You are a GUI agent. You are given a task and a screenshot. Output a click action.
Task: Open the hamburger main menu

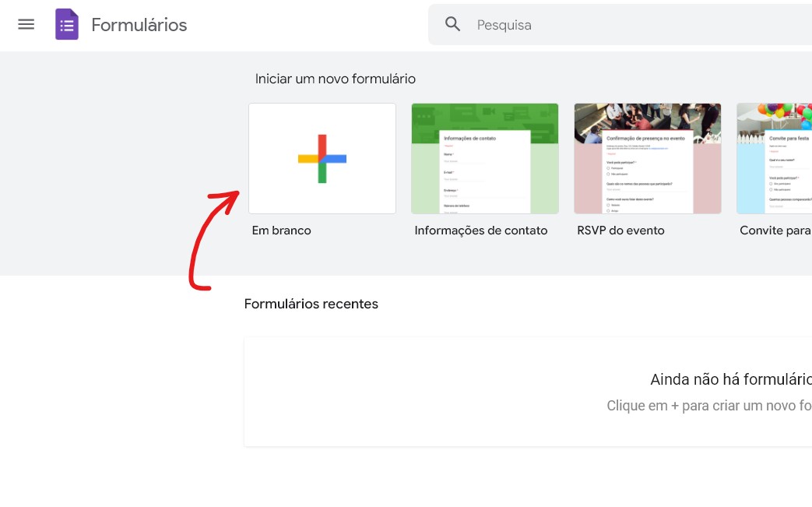pos(26,24)
